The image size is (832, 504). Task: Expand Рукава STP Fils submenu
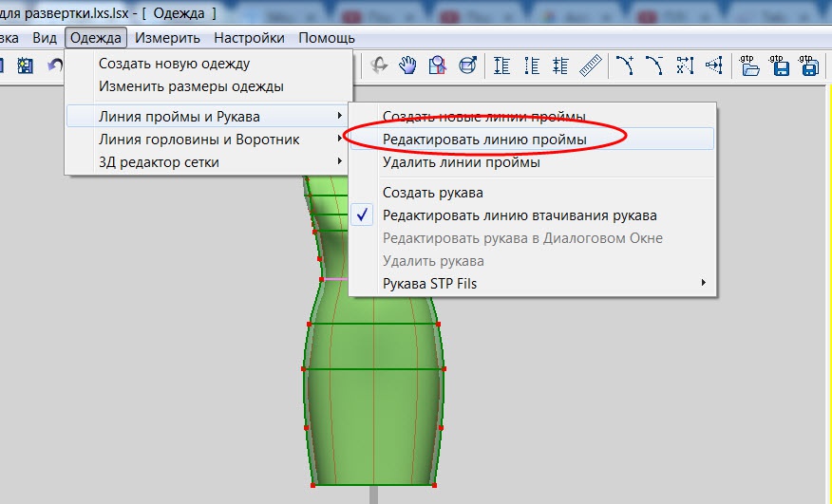pos(532,283)
